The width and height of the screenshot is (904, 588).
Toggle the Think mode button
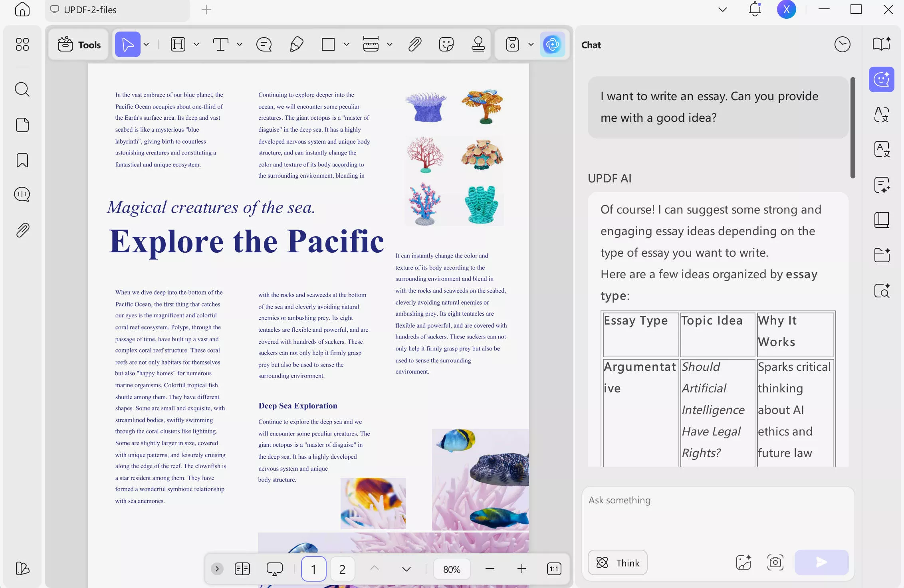point(617,562)
